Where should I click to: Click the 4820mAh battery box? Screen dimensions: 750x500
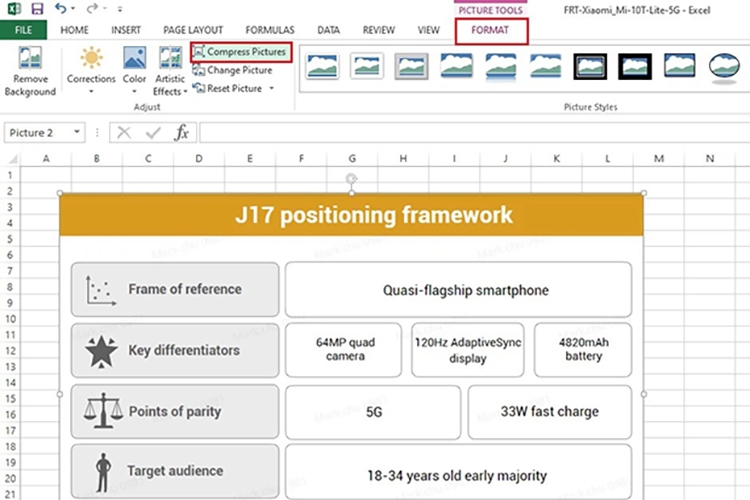[583, 350]
